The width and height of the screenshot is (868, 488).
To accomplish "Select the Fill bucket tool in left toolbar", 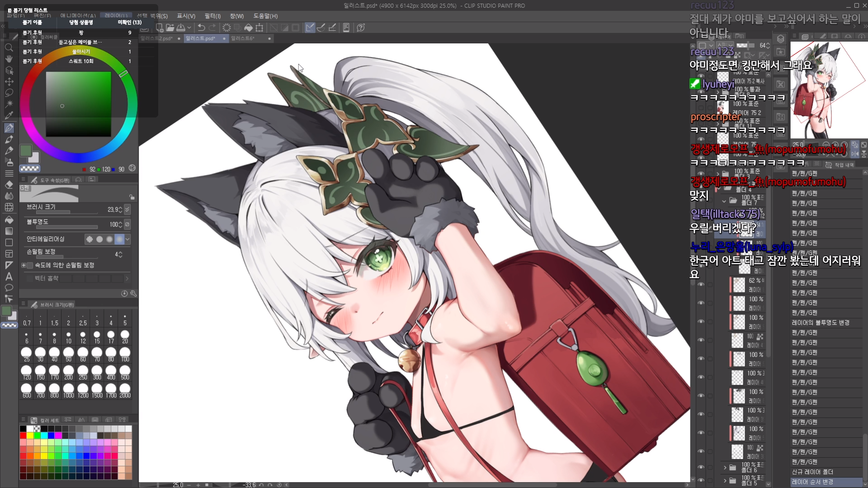I will [x=9, y=220].
